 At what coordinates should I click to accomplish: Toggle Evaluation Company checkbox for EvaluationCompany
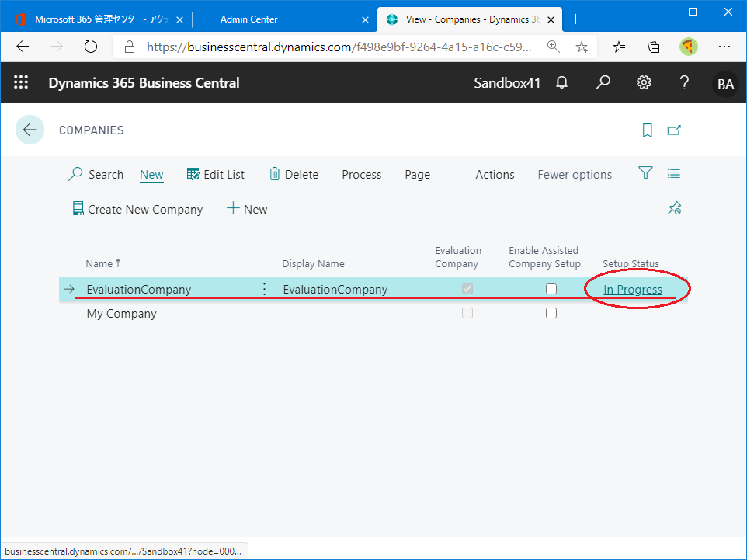coord(467,289)
